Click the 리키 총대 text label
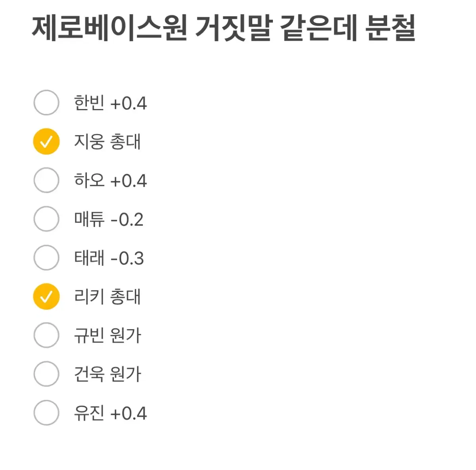This screenshot has width=476, height=470. click(x=107, y=297)
